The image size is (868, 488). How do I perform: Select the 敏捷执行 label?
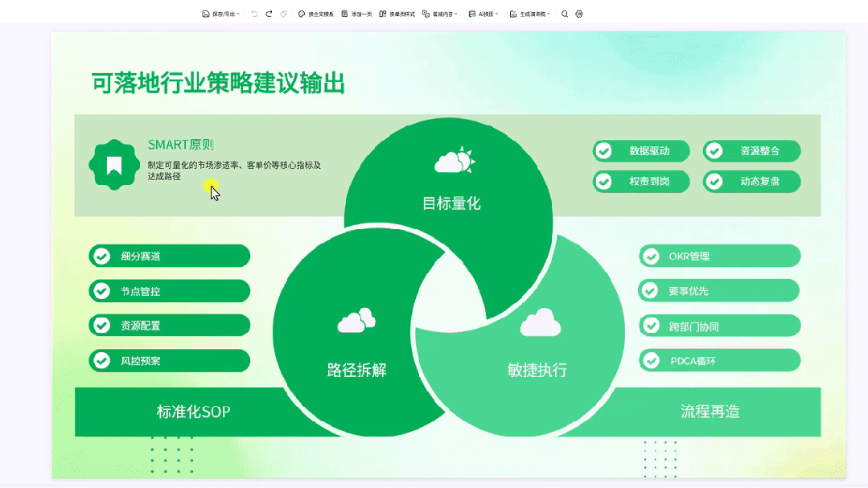537,370
